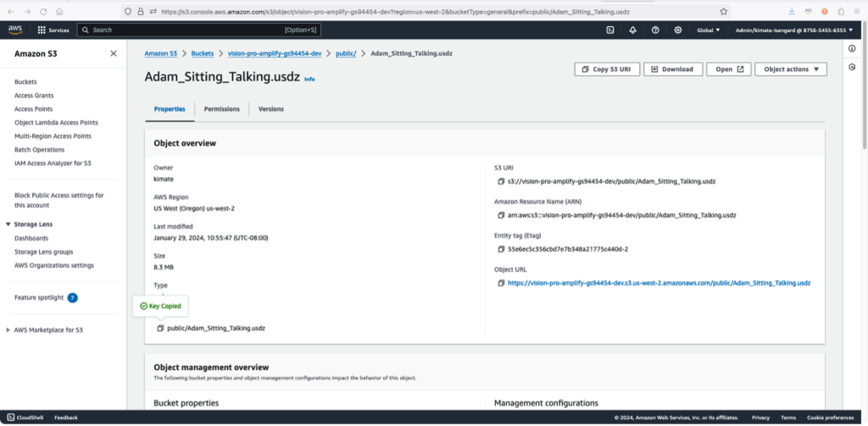Switch to the Permissions tab

tap(221, 109)
